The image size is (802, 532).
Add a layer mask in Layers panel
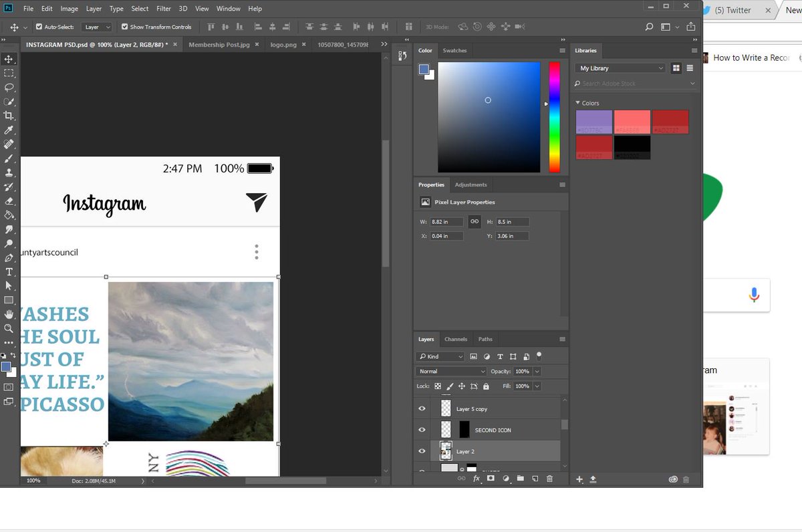(491, 479)
